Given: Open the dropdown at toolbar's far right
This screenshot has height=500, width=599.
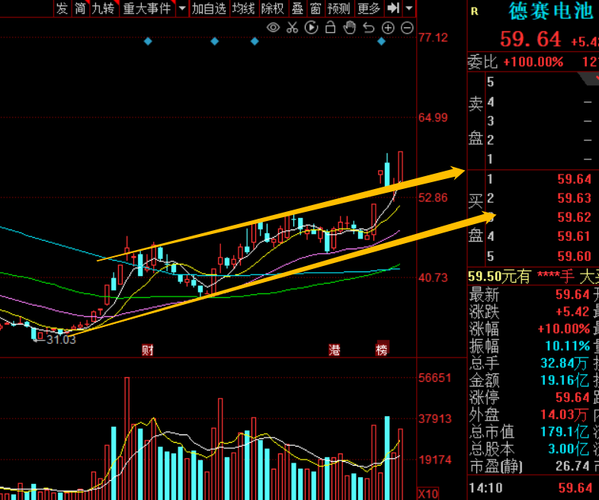Looking at the screenshot, I should pos(409,8).
